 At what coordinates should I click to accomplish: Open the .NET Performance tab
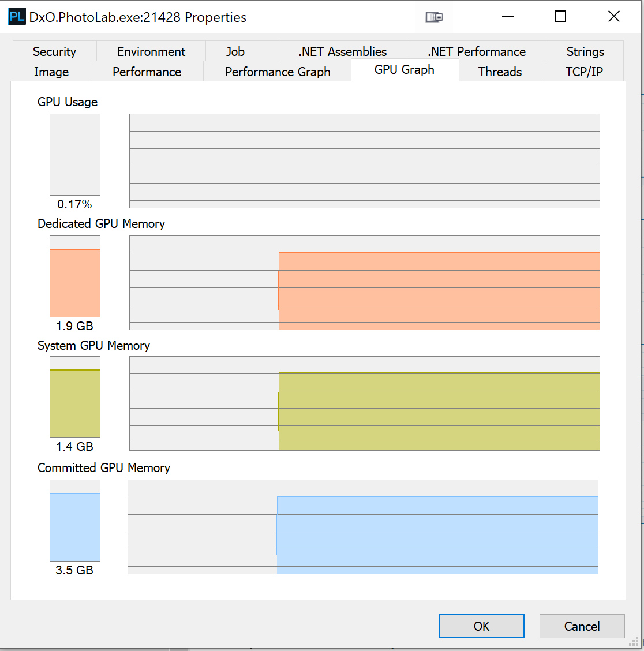477,51
